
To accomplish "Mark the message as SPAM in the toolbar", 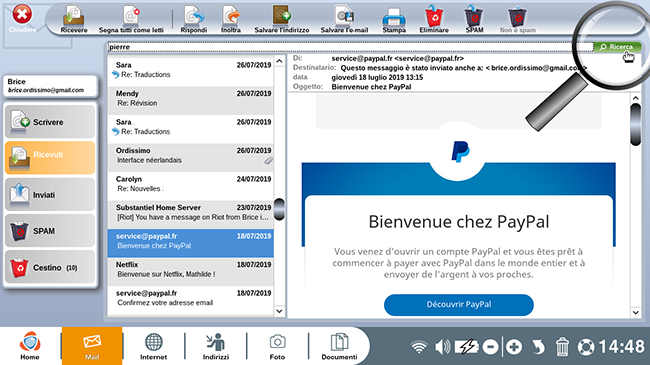I will coord(474,19).
